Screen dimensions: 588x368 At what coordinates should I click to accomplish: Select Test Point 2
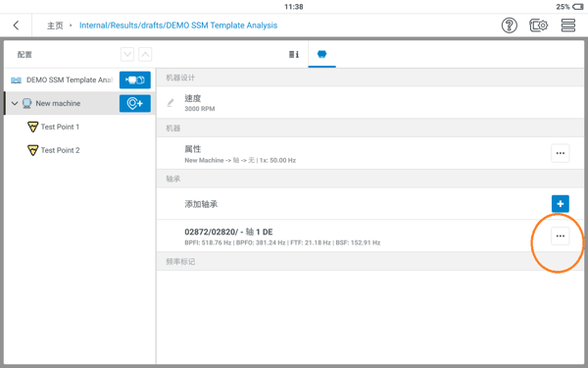pyautogui.click(x=60, y=150)
